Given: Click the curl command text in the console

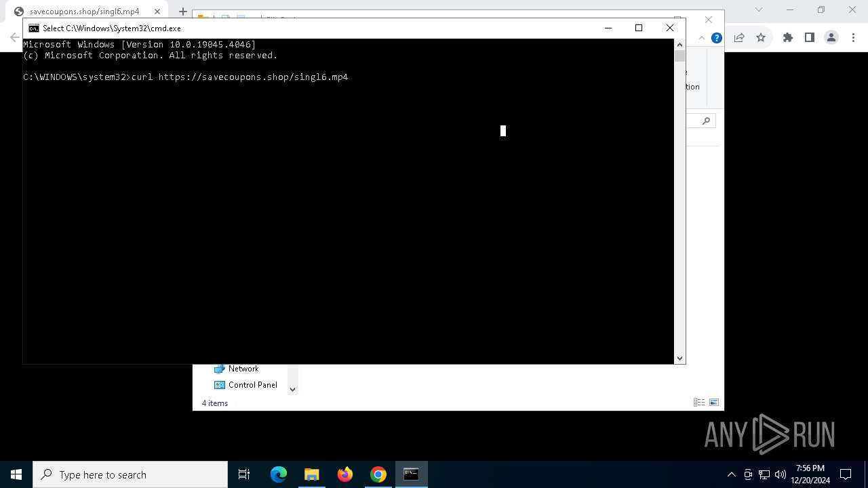Looking at the screenshot, I should 239,77.
